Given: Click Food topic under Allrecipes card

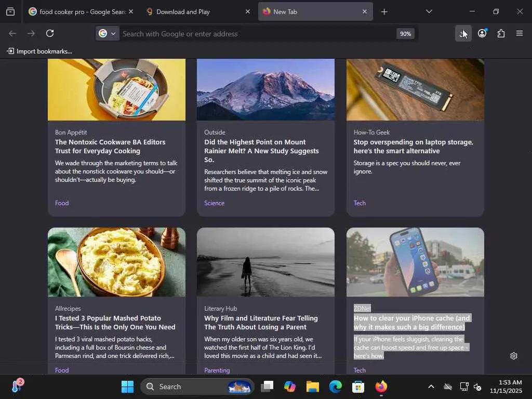Looking at the screenshot, I should pyautogui.click(x=62, y=370).
